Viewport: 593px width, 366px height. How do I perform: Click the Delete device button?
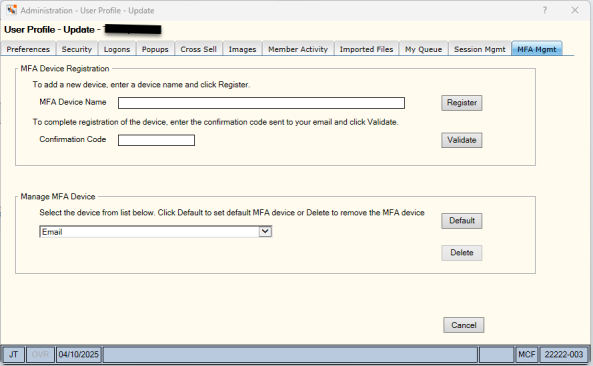click(x=461, y=253)
